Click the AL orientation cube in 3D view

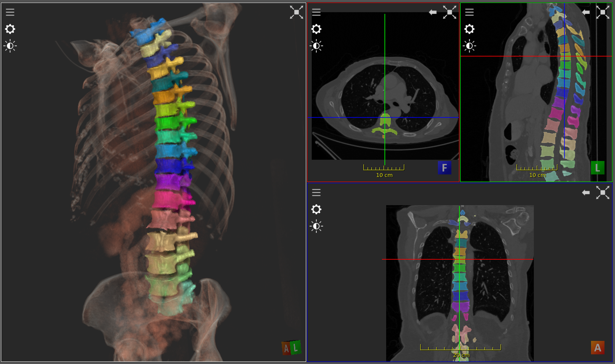click(x=292, y=348)
